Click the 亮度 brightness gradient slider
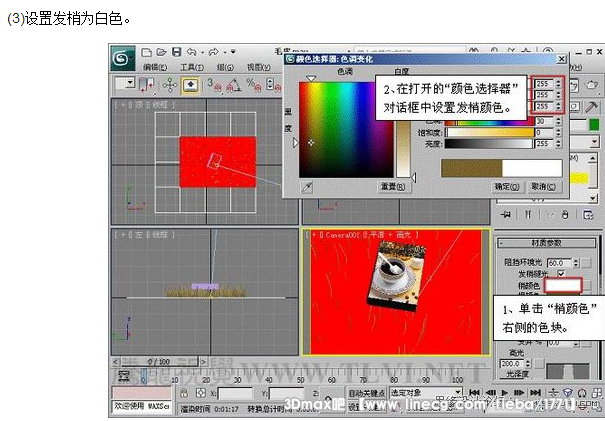 click(x=490, y=143)
